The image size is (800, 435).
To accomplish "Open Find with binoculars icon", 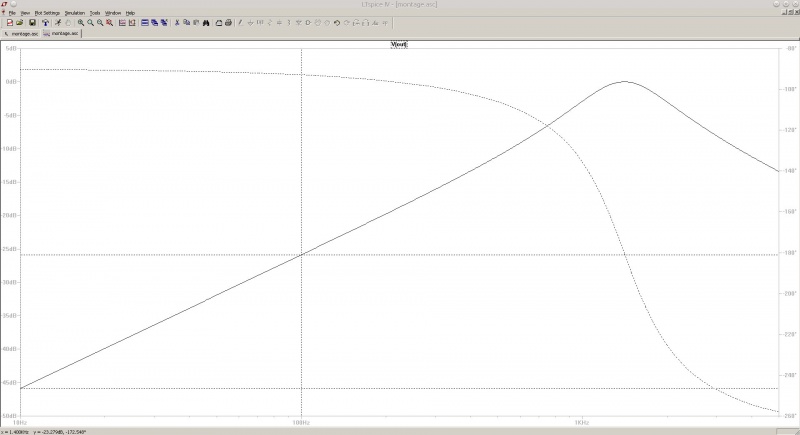I will [x=206, y=23].
